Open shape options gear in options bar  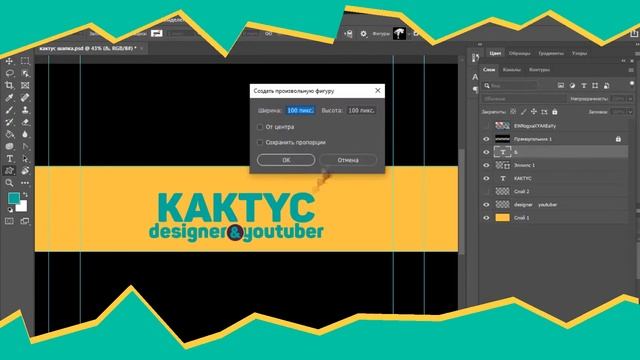(x=363, y=34)
